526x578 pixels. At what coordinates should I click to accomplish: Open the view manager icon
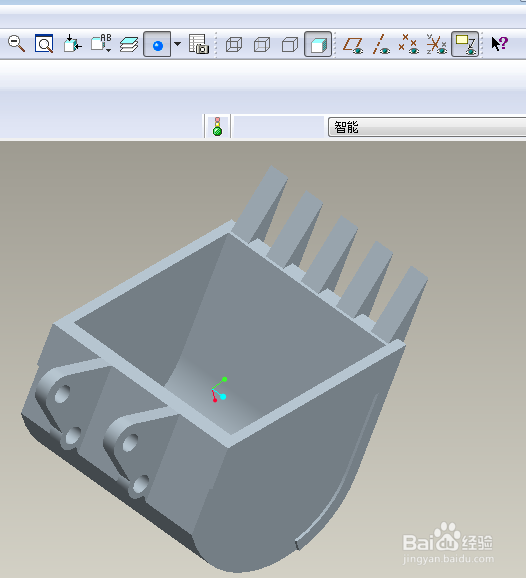(x=199, y=44)
